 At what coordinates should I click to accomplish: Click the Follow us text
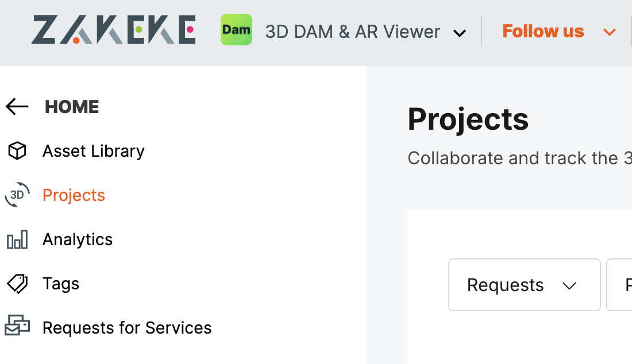coord(543,31)
